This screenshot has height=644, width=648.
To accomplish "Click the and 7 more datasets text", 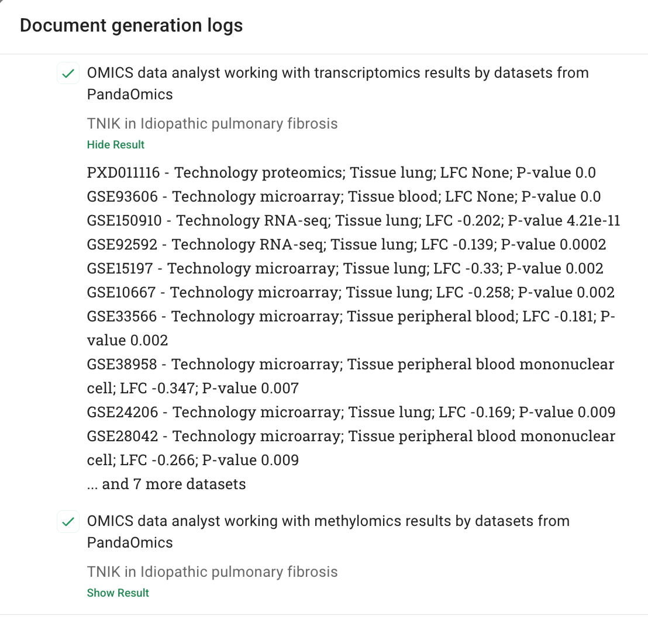I will tap(167, 484).
